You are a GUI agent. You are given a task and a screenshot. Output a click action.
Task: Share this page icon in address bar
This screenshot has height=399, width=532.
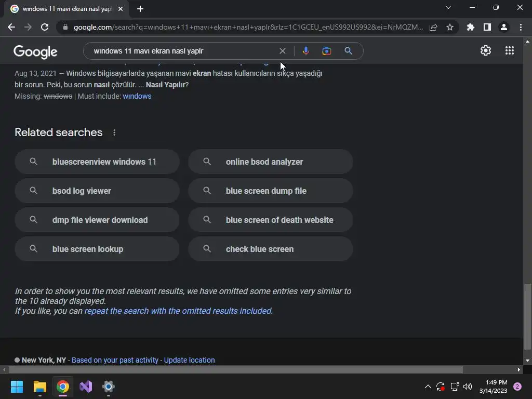point(433,27)
